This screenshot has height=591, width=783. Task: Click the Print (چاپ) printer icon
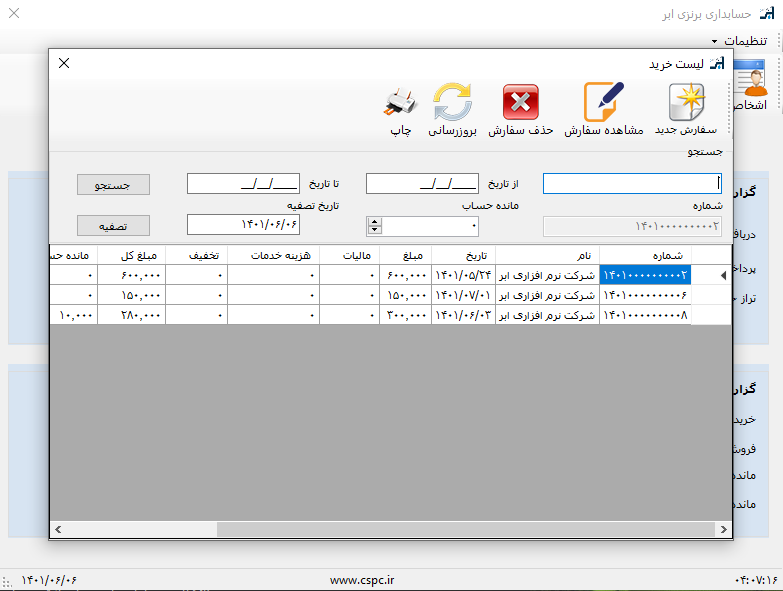click(400, 103)
